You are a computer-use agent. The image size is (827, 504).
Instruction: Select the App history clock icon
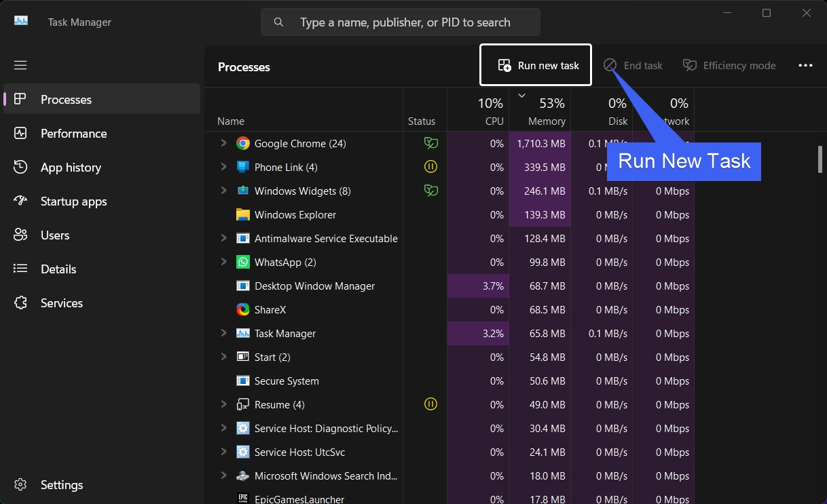point(20,168)
